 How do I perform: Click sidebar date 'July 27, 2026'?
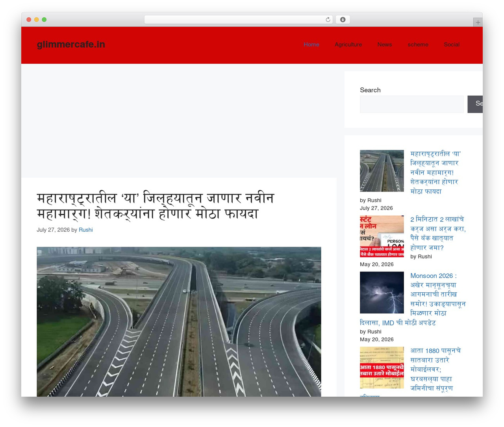[376, 208]
